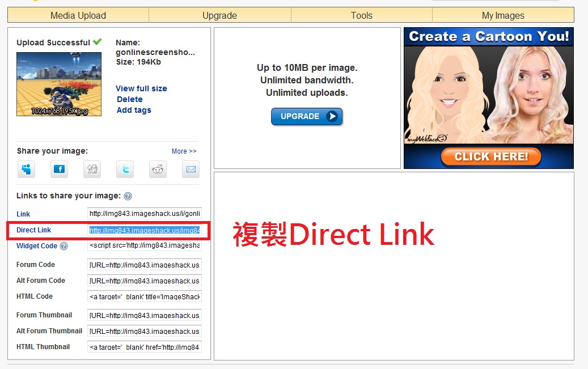Click the Widget Code label link
The height and width of the screenshot is (369, 588).
[37, 246]
